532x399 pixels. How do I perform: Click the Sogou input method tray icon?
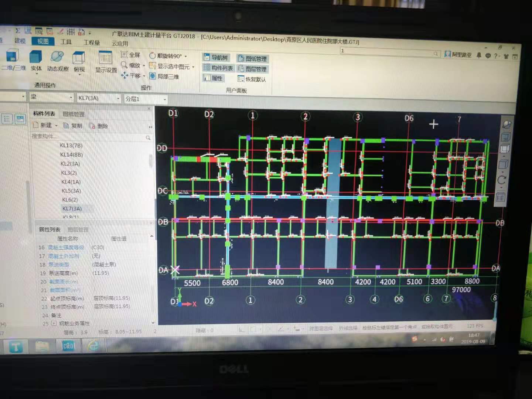tap(415, 338)
